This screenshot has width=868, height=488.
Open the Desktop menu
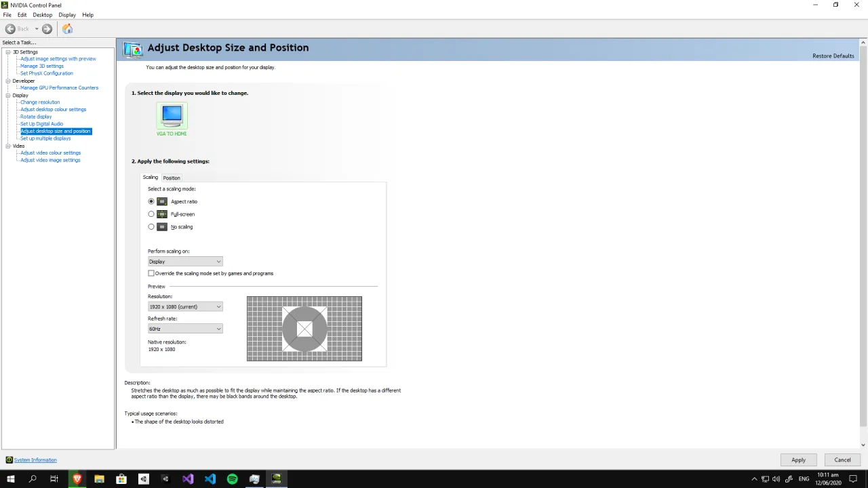pyautogui.click(x=42, y=14)
